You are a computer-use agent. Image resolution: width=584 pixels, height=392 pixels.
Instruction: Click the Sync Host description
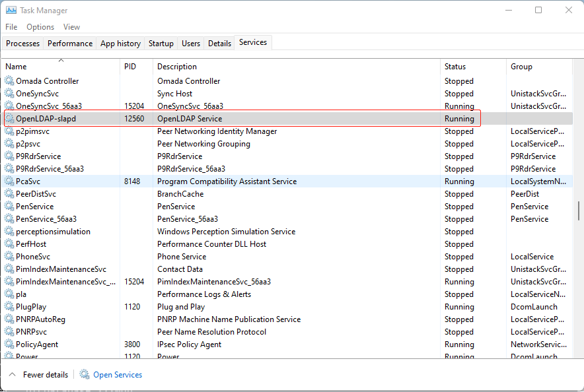(174, 93)
